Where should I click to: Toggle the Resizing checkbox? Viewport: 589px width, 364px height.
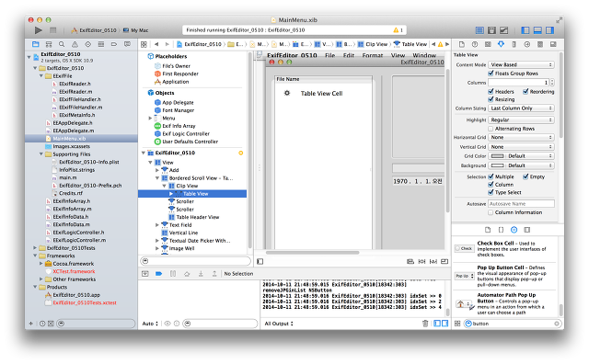point(491,99)
